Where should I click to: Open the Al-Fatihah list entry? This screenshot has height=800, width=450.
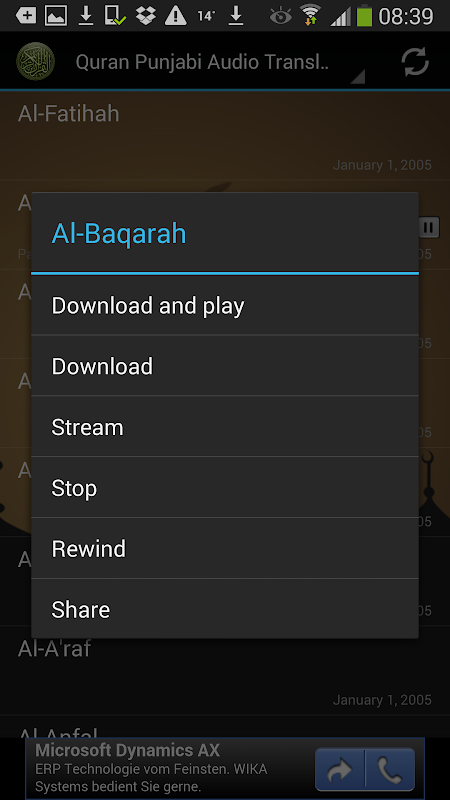point(225,135)
